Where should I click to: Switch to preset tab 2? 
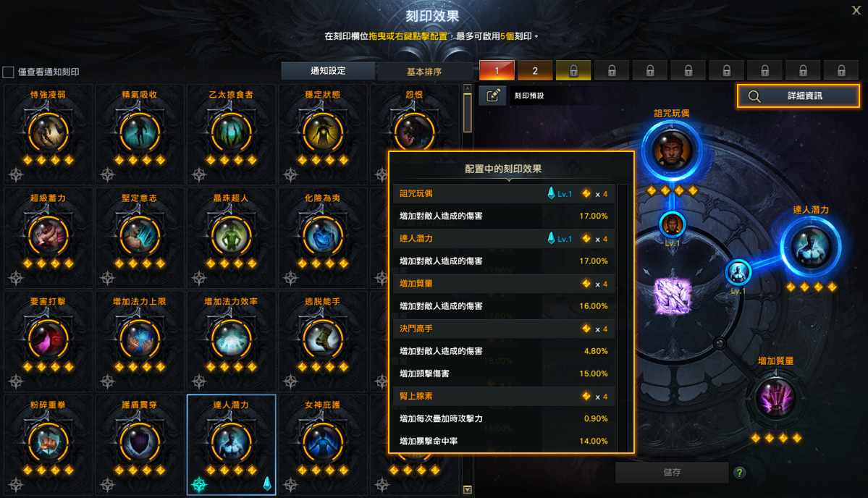[535, 70]
